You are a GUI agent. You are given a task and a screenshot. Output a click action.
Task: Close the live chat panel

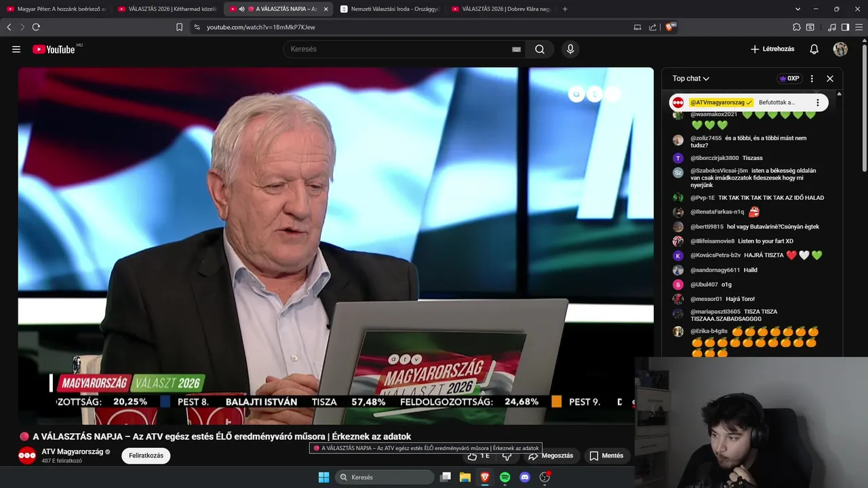coord(830,79)
